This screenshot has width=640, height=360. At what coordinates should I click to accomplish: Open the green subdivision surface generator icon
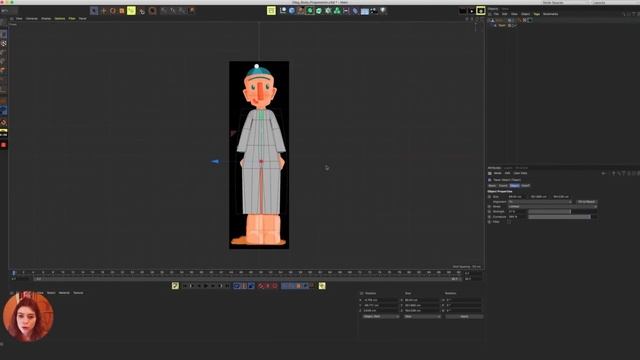coord(310,11)
